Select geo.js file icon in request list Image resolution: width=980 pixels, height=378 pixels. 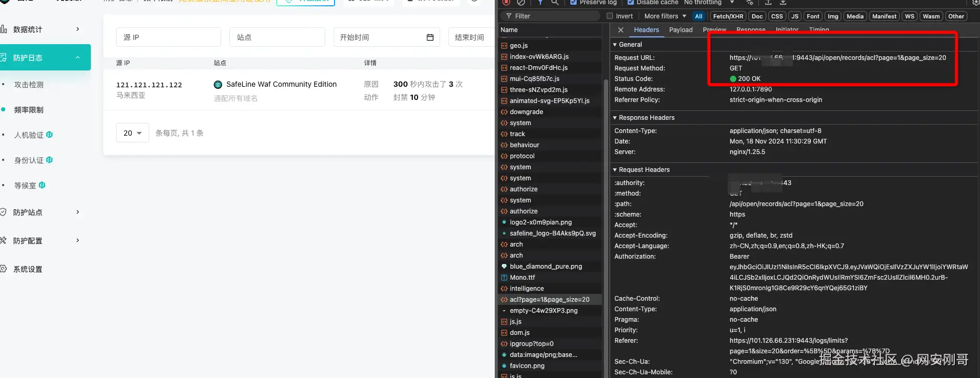[504, 46]
